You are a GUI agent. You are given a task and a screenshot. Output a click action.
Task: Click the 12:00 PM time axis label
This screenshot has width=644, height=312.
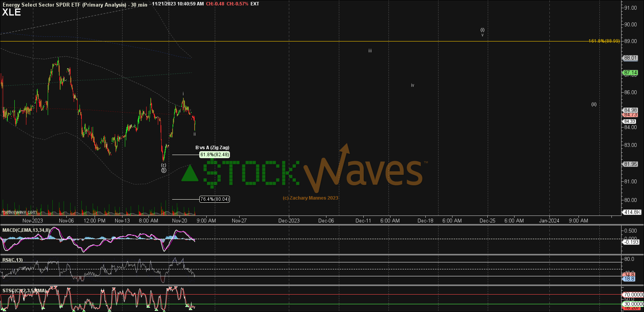coord(95,221)
